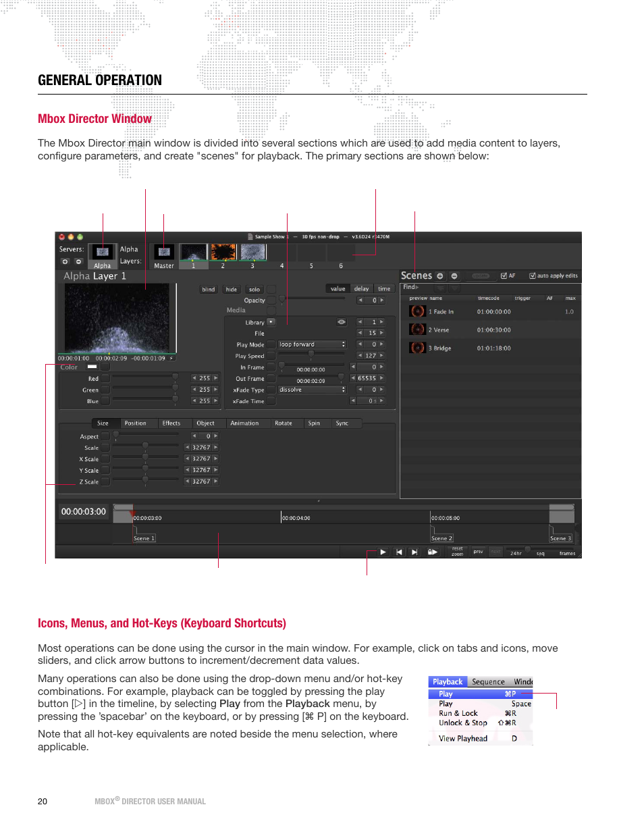Toggle the Z Scale parameter checkbox
The height and width of the screenshot is (834, 644).
tap(105, 482)
